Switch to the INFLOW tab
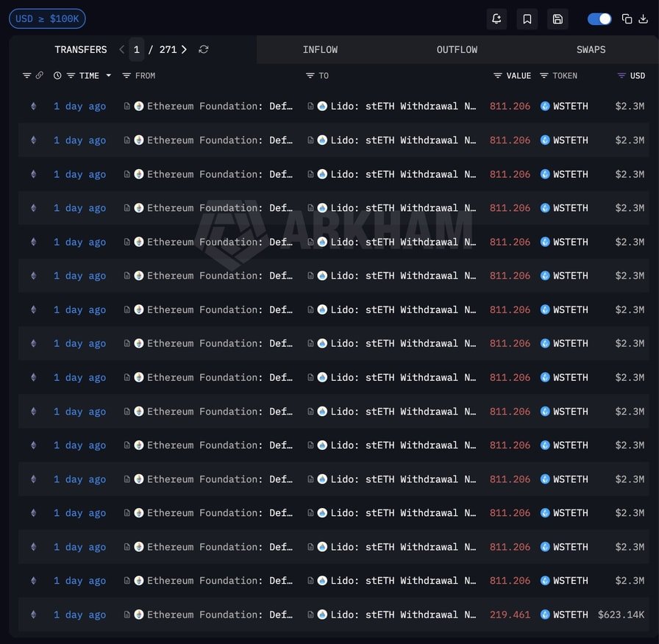The height and width of the screenshot is (644, 659). [320, 49]
